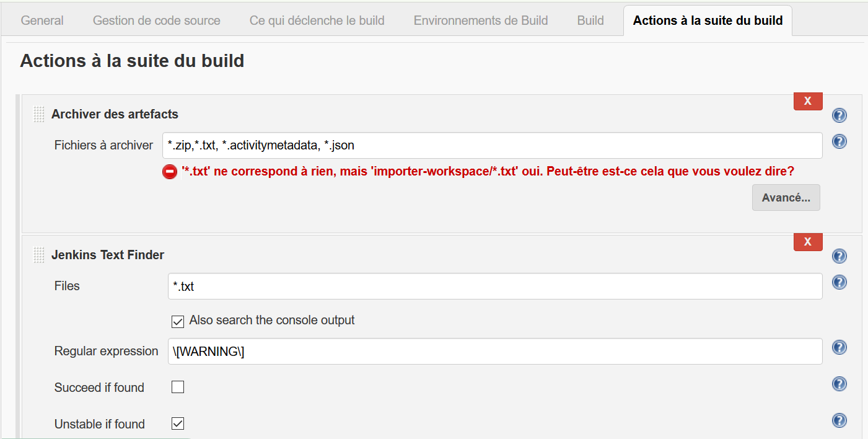Grab drag handle of Jenkins Text Finder
Screen dimensions: 868x439
38,255
